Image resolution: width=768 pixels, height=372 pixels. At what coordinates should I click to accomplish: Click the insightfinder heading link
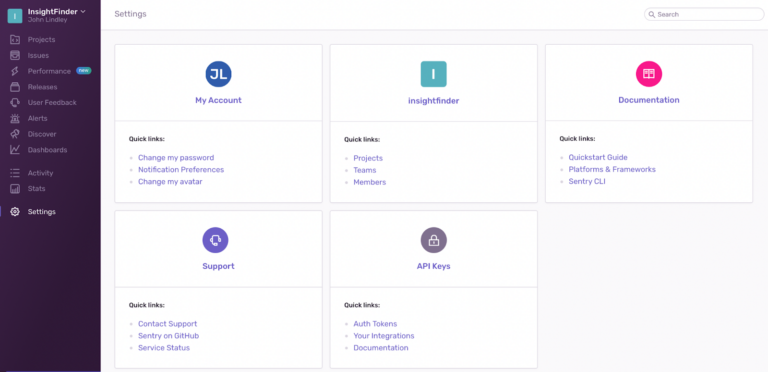pyautogui.click(x=433, y=101)
